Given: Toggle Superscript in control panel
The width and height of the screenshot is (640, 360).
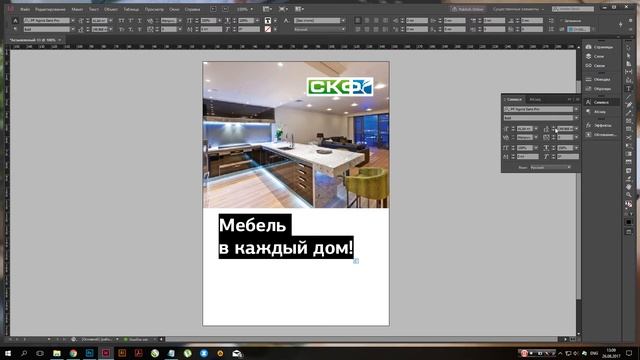Looking at the screenshot, I should pos(131,20).
